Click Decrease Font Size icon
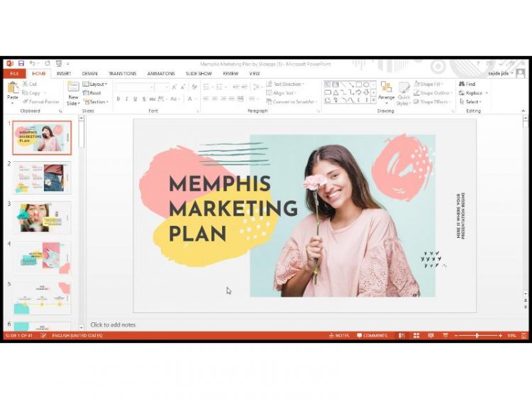Image resolution: width=532 pixels, height=399 pixels. pyautogui.click(x=183, y=87)
